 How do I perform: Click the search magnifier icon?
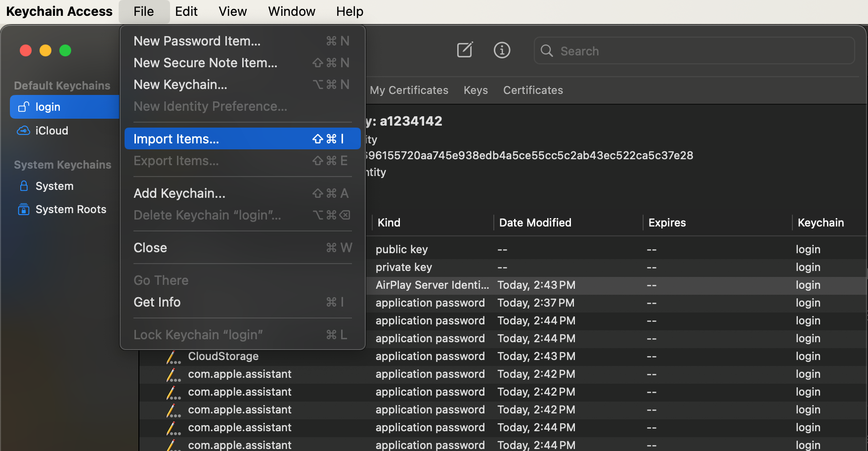(547, 50)
